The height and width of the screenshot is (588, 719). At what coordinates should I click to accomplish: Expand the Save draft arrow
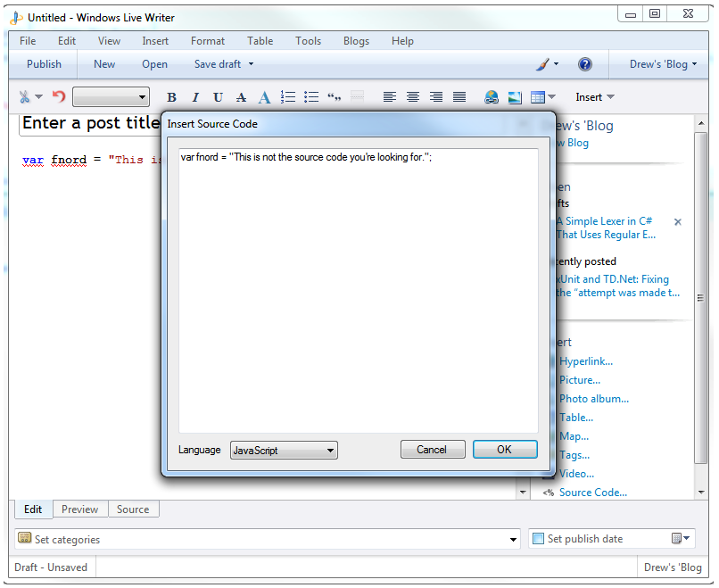[x=251, y=63]
